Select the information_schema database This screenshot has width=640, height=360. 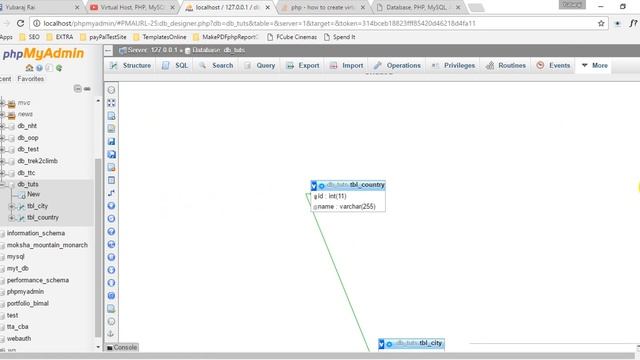[36, 233]
